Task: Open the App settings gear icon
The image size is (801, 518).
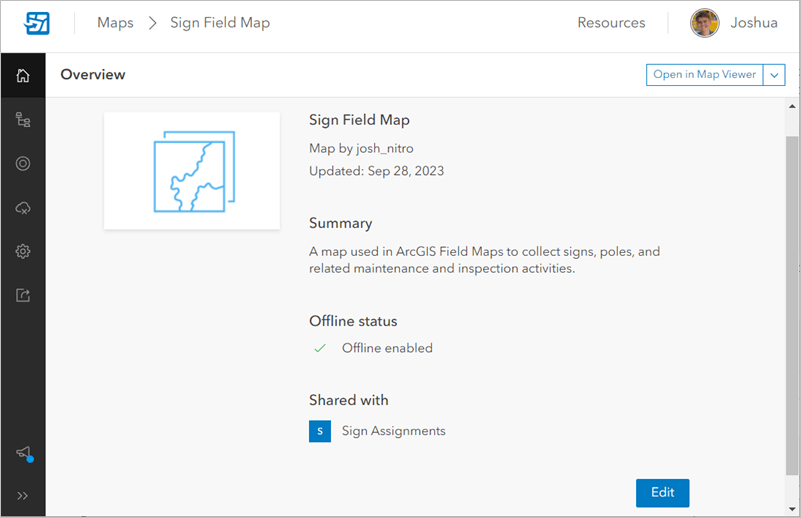Action: point(23,251)
